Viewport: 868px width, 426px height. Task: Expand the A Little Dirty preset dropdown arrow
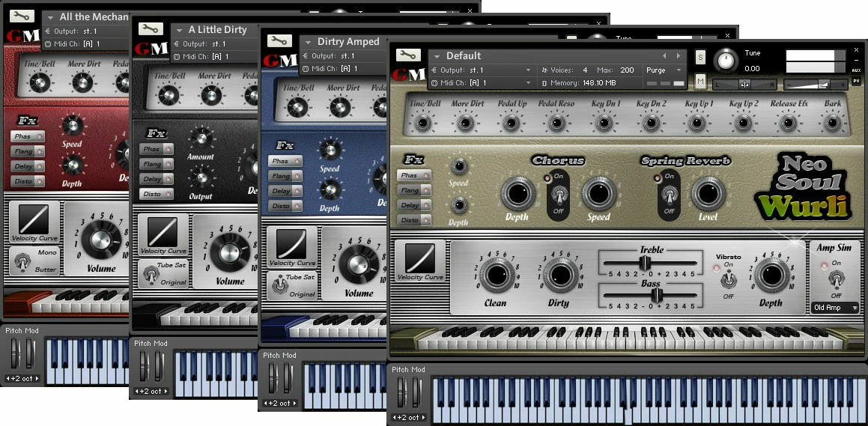(x=179, y=30)
